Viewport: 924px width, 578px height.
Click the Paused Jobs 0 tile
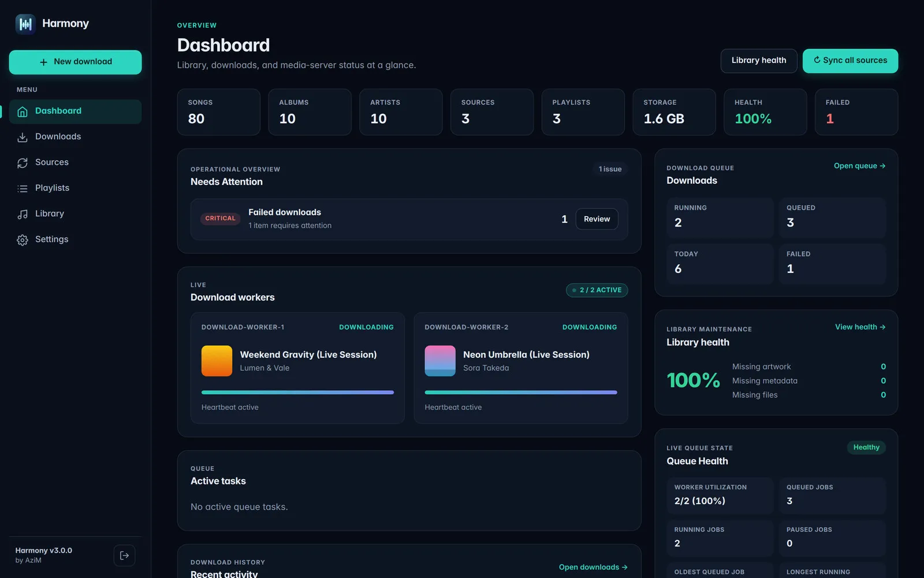832,538
